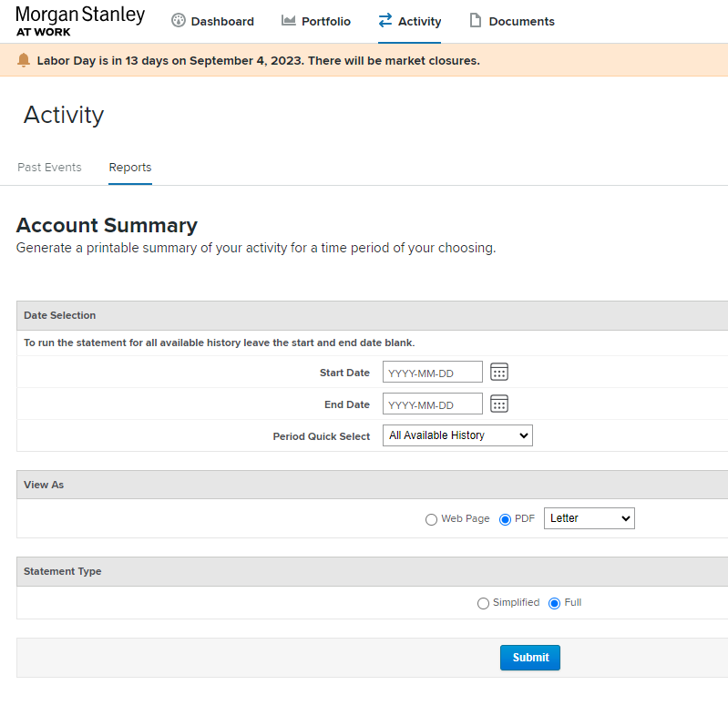The image size is (728, 716).
Task: Choose the Simplified statement type
Action: 483,603
